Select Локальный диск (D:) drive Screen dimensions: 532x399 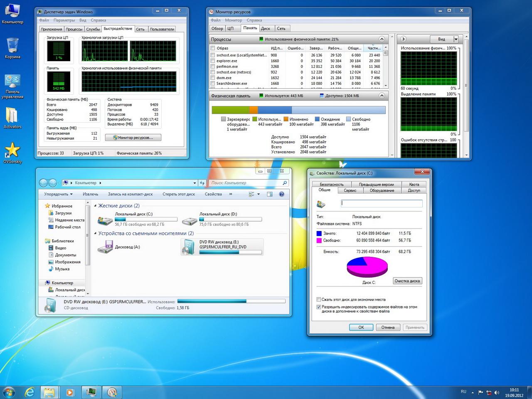point(222,219)
